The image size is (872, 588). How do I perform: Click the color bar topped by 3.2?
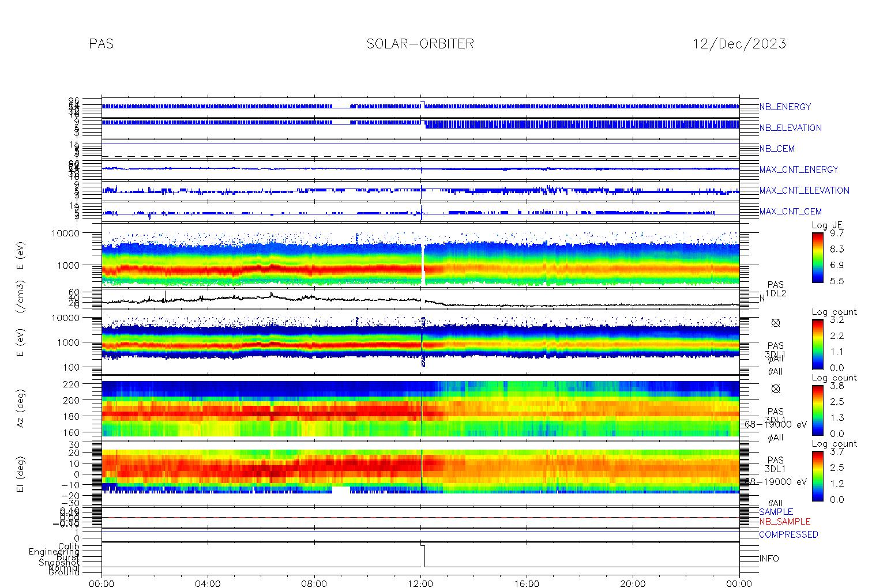(818, 344)
